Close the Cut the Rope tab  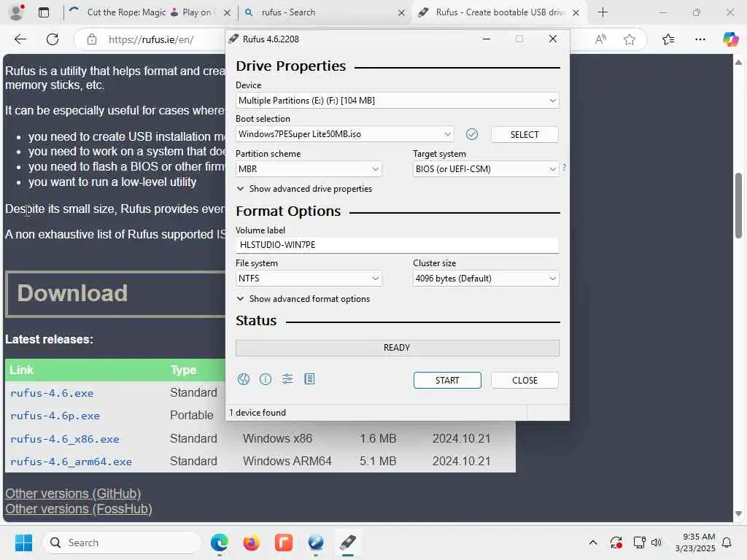click(228, 12)
